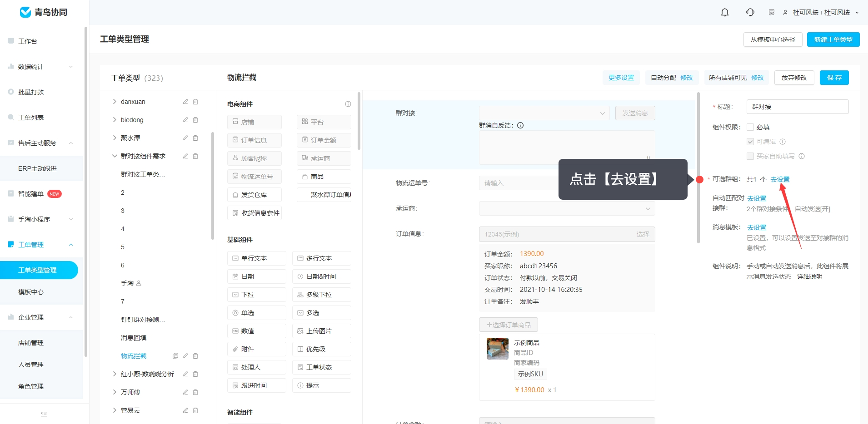Expand the danxuan tree node

115,102
